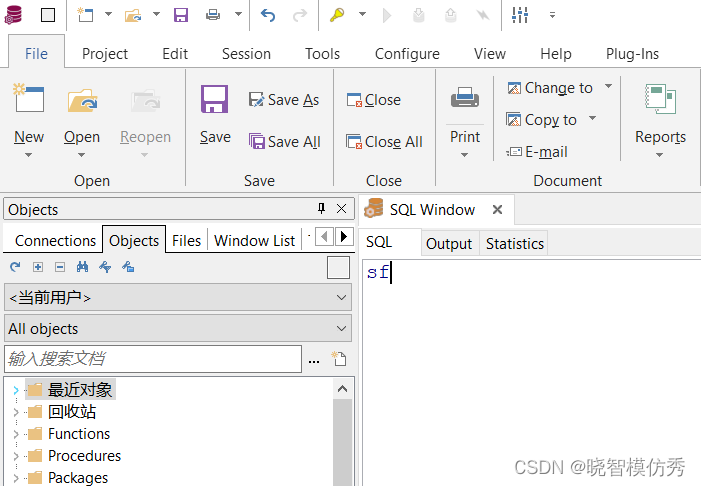Open the Project ribbon tab
Image resolution: width=701 pixels, height=486 pixels.
pyautogui.click(x=105, y=54)
